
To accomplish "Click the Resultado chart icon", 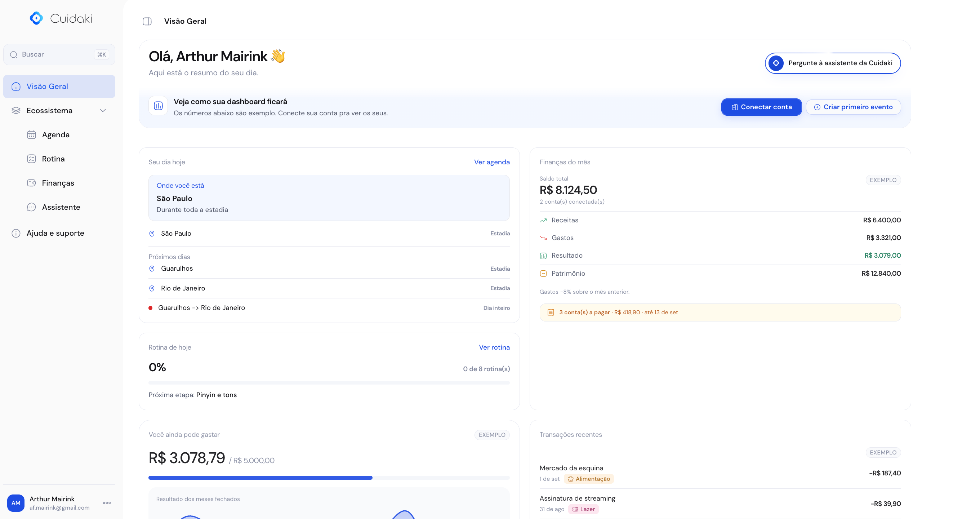I will point(543,256).
